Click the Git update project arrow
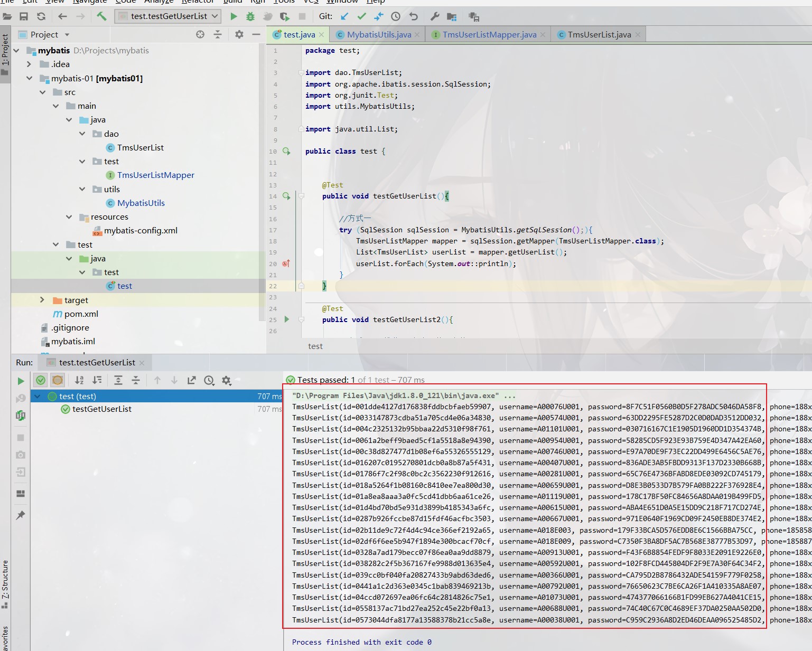The width and height of the screenshot is (812, 651). [x=344, y=16]
